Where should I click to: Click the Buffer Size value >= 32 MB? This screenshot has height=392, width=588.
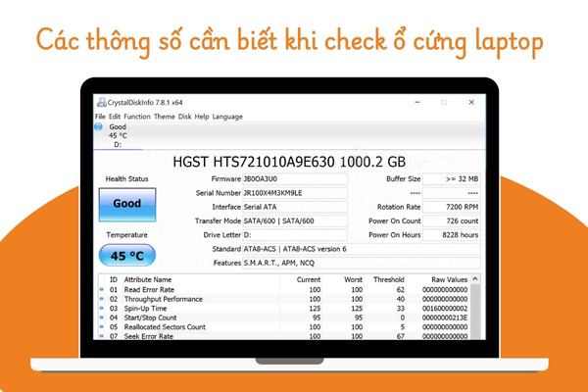click(x=452, y=179)
